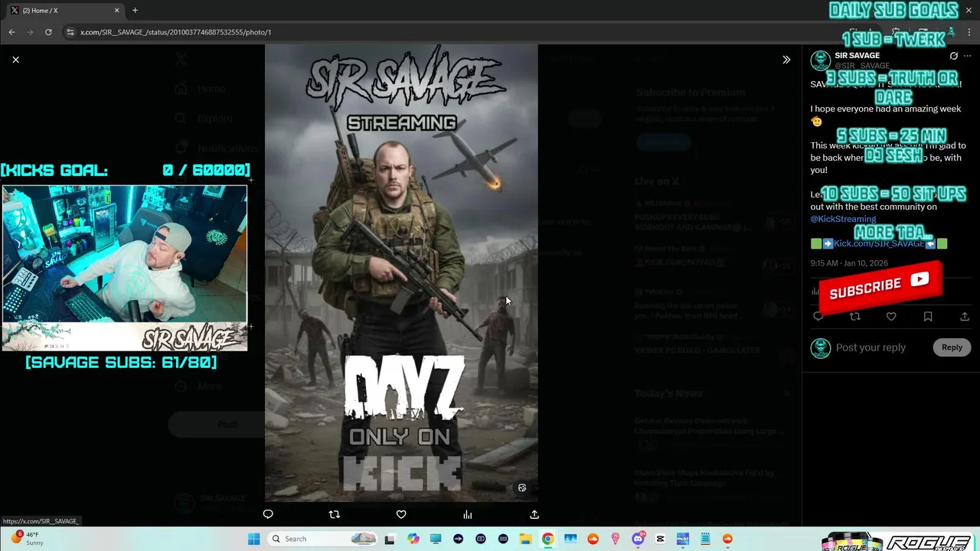980x551 pixels.
Task: View post analytics bar chart below photo
Action: tap(468, 514)
